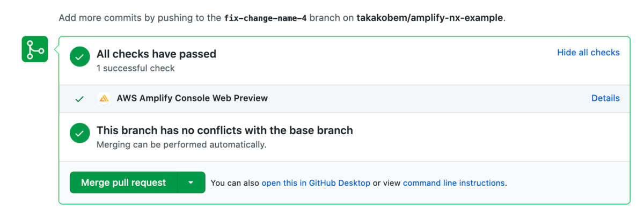Click the no-conflicts green checkmark circle
This screenshot has height=212, width=644.
pyautogui.click(x=80, y=133)
